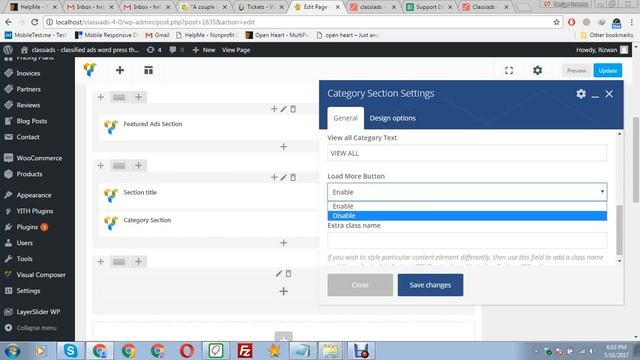Viewport: 640px width, 360px height.
Task: Switch to the General tab
Action: [x=345, y=118]
